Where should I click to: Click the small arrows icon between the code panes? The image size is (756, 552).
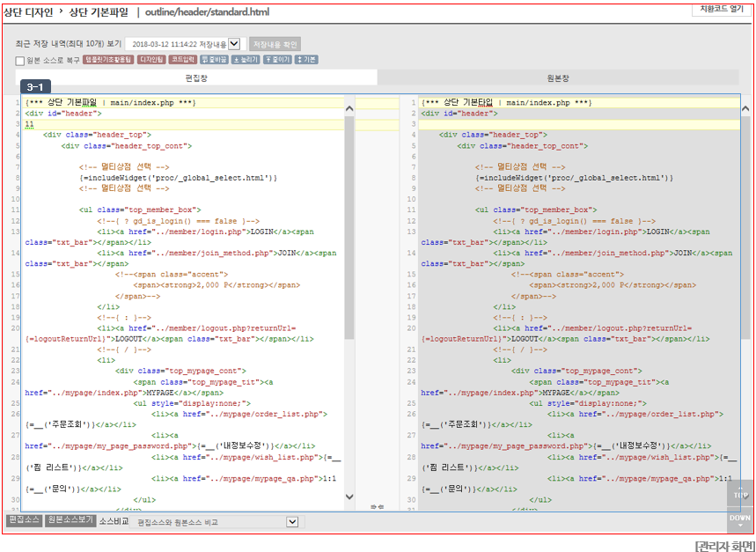pos(377,507)
